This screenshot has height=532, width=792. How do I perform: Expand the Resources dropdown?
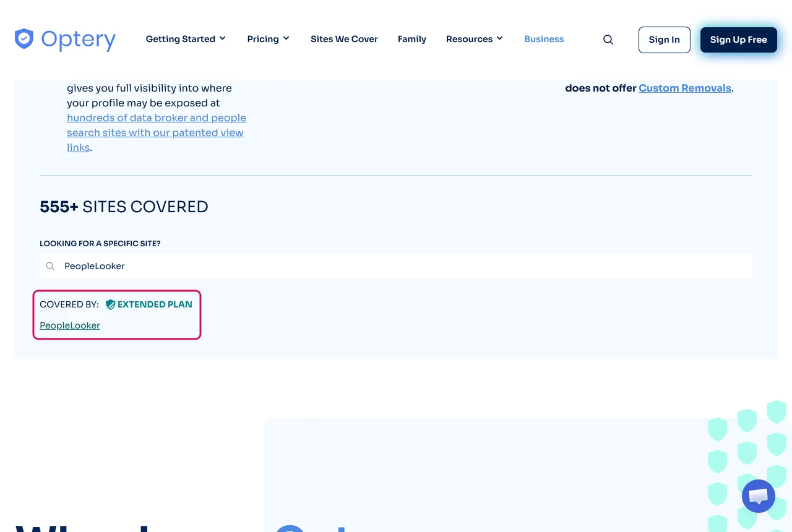coord(475,39)
